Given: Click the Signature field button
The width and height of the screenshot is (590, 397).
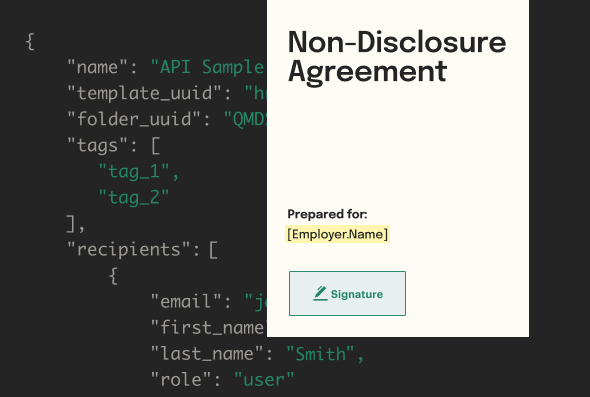Looking at the screenshot, I should click(347, 294).
